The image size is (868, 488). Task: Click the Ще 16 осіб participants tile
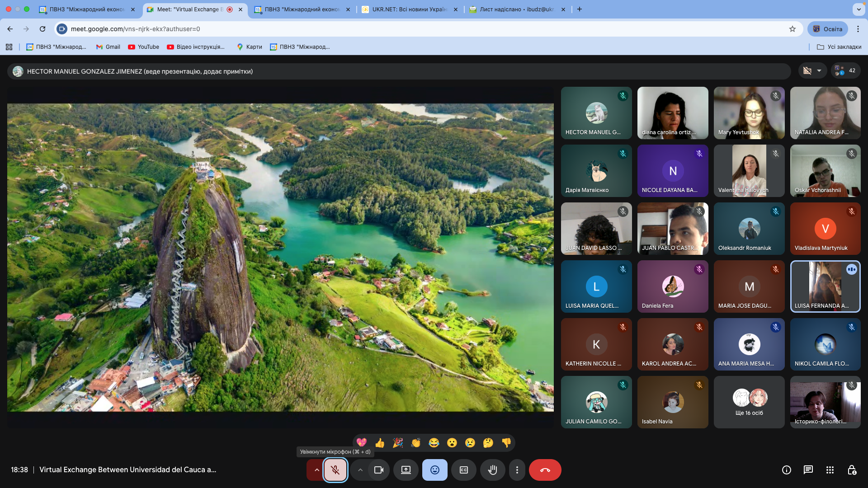tap(749, 402)
